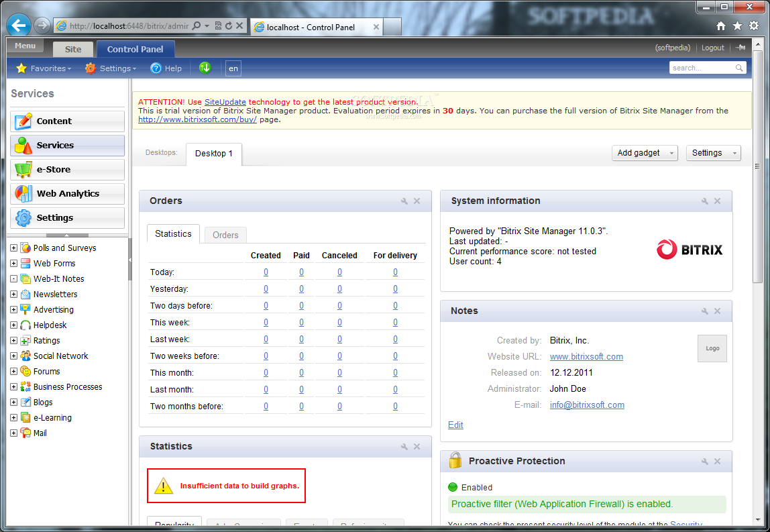Expand Business Processes tree node
Screen dimensions: 770x532
(x=13, y=387)
